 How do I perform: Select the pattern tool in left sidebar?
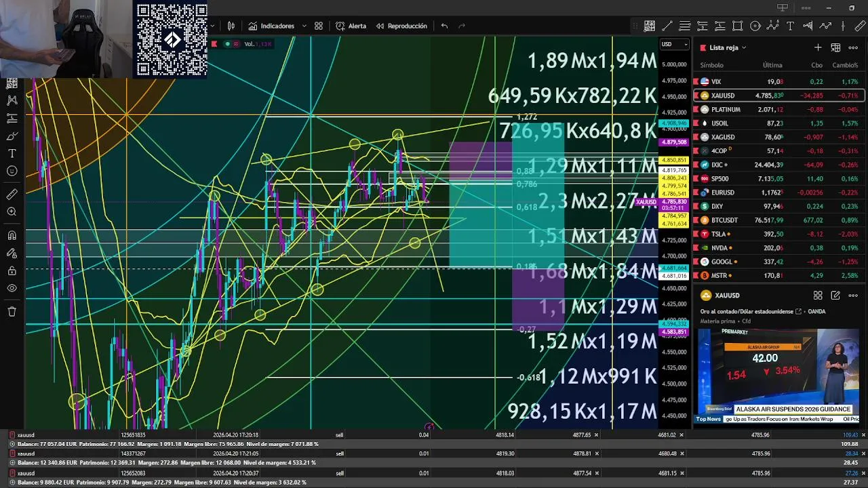pos(12,100)
